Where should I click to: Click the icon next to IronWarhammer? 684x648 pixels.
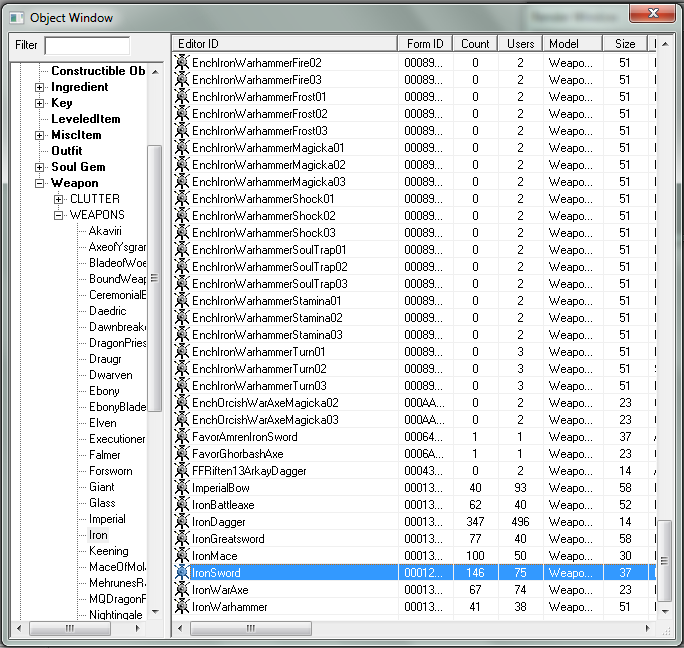tap(181, 607)
